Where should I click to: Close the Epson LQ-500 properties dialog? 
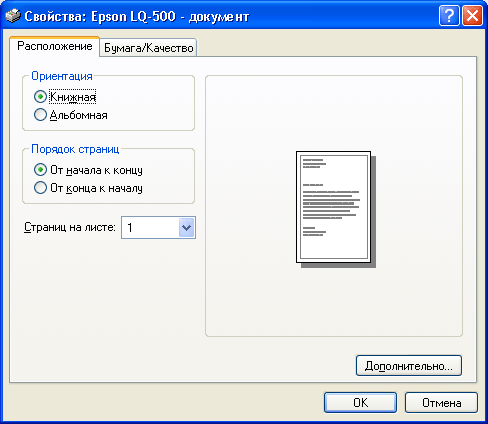[472, 15]
